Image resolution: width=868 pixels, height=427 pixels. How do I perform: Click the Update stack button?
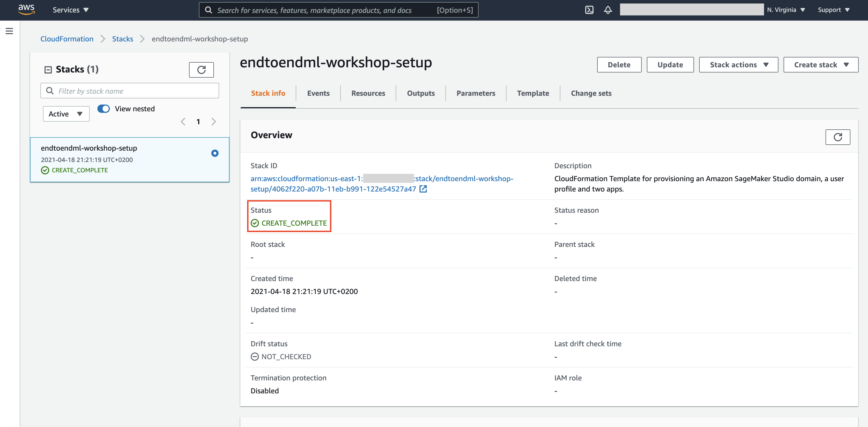670,65
